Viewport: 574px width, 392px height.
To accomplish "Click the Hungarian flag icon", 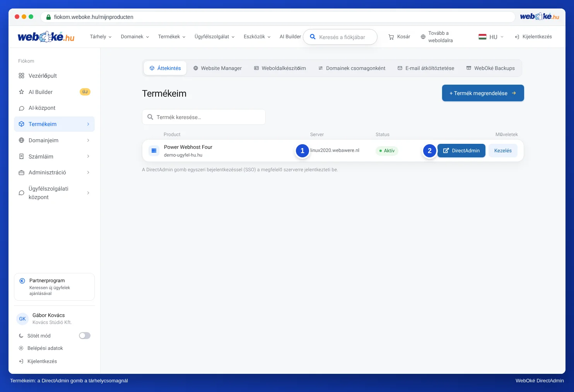I will tap(482, 37).
